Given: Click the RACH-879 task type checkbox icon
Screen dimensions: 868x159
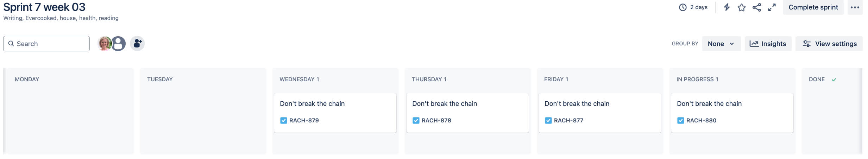Looking at the screenshot, I should coord(283,120).
